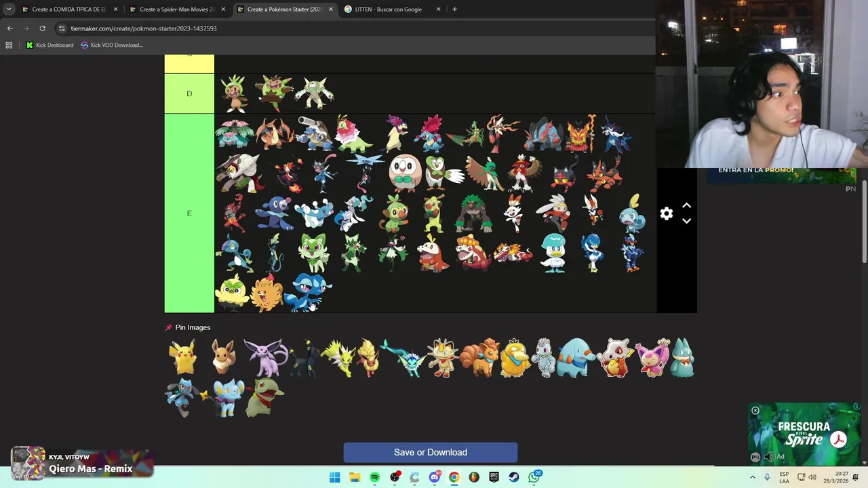Show hidden system tray icons

(x=752, y=477)
